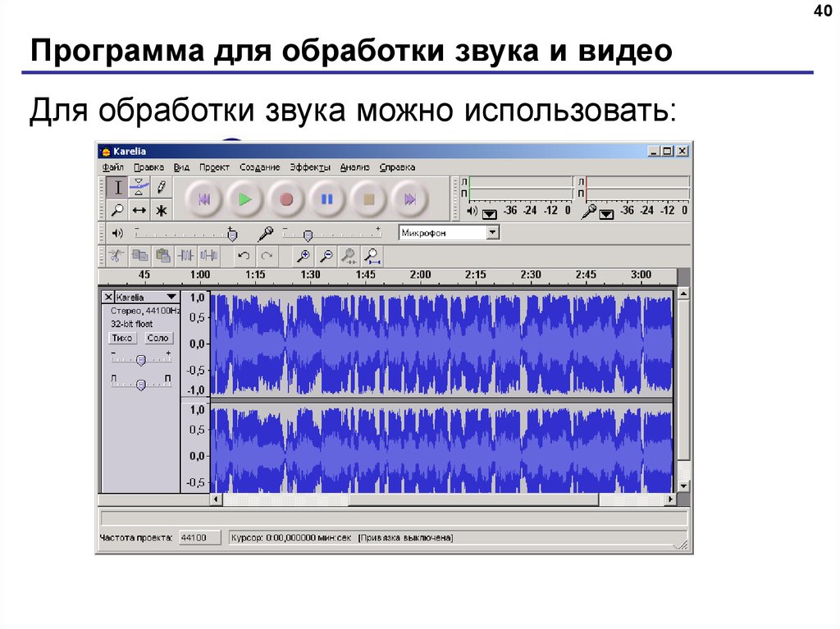Click the red Record button
Viewport: 840px width, 629px height.
[286, 200]
